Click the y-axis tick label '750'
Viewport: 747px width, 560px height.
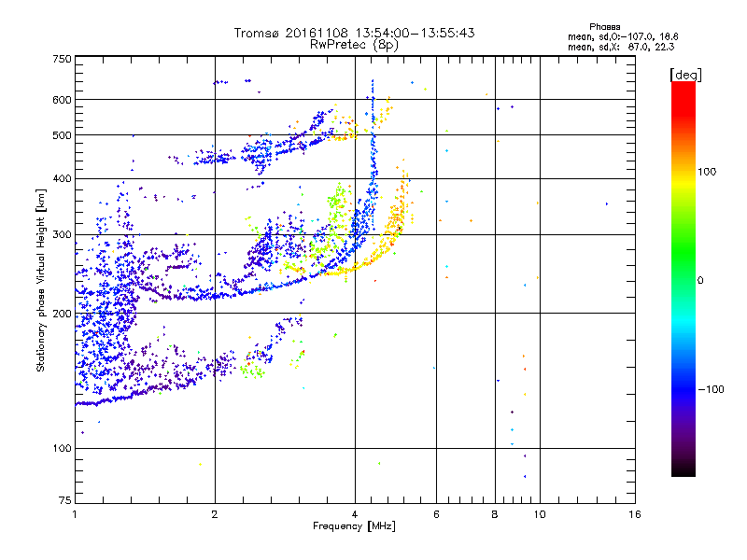pyautogui.click(x=62, y=59)
